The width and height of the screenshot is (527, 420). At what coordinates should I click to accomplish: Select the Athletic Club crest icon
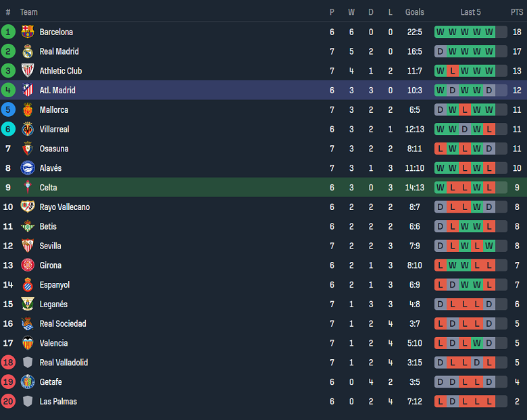point(28,71)
